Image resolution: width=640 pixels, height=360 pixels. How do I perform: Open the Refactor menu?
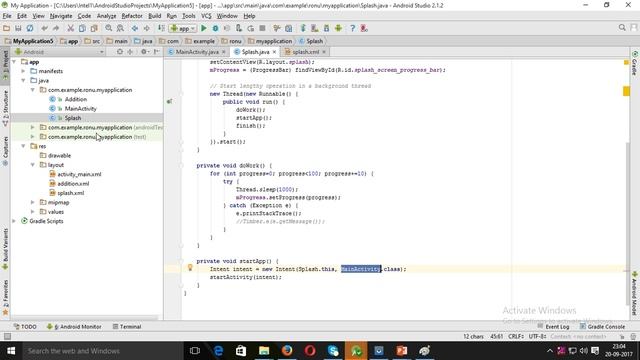click(x=132, y=16)
